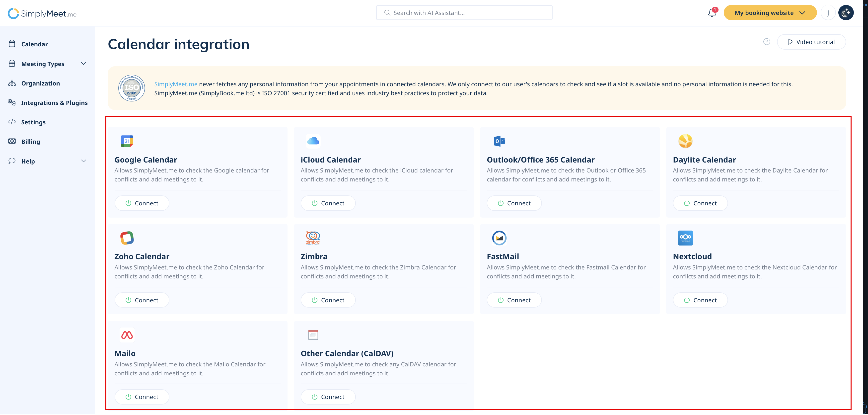This screenshot has width=868, height=415.
Task: Click the FastMail logo icon
Action: click(499, 238)
